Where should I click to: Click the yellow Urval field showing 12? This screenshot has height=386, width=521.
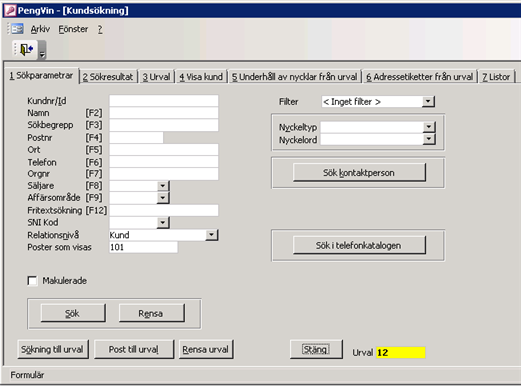401,353
